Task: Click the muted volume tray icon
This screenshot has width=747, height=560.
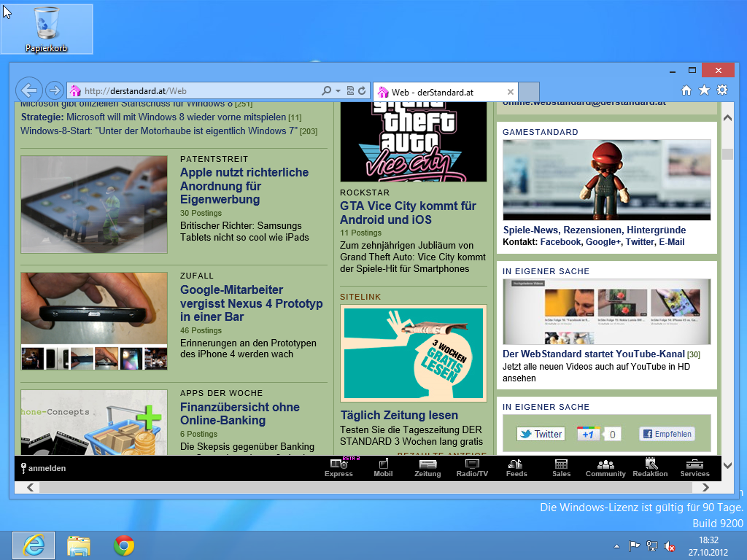Action: point(670,546)
